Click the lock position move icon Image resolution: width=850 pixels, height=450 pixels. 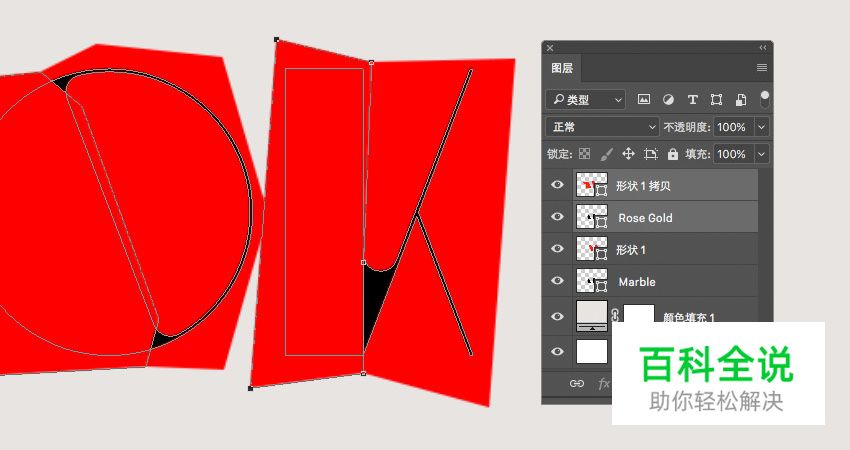point(629,154)
